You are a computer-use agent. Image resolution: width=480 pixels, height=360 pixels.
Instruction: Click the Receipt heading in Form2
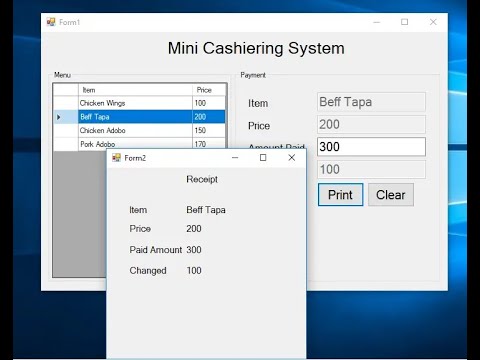click(x=202, y=179)
